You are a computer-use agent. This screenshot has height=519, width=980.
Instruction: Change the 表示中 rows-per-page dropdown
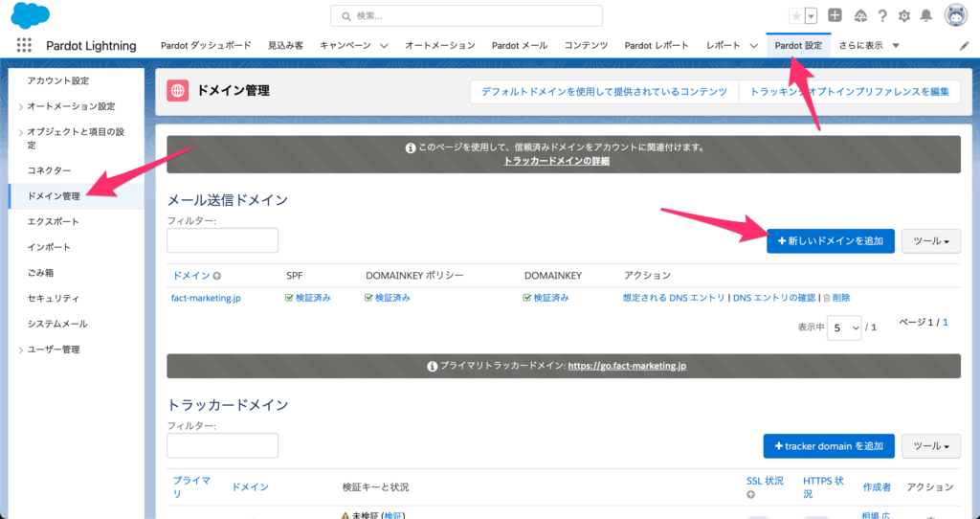(x=844, y=327)
